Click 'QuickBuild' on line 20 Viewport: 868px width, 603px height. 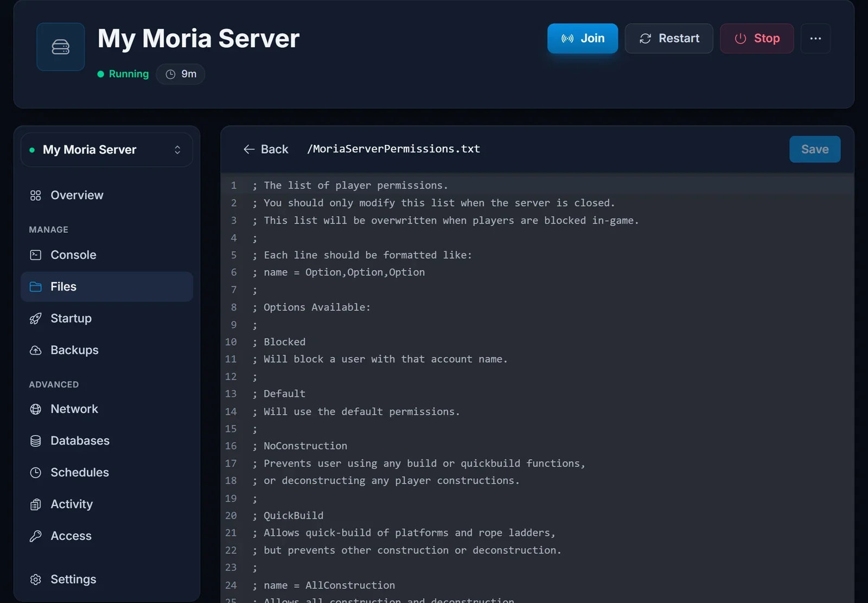click(x=293, y=516)
